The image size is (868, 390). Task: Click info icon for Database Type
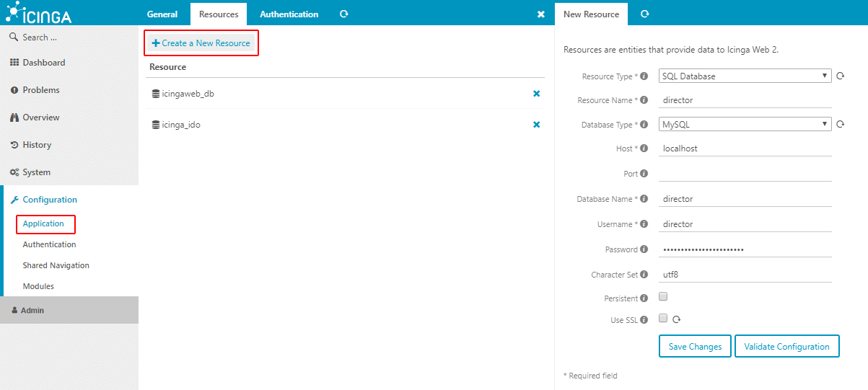point(644,125)
